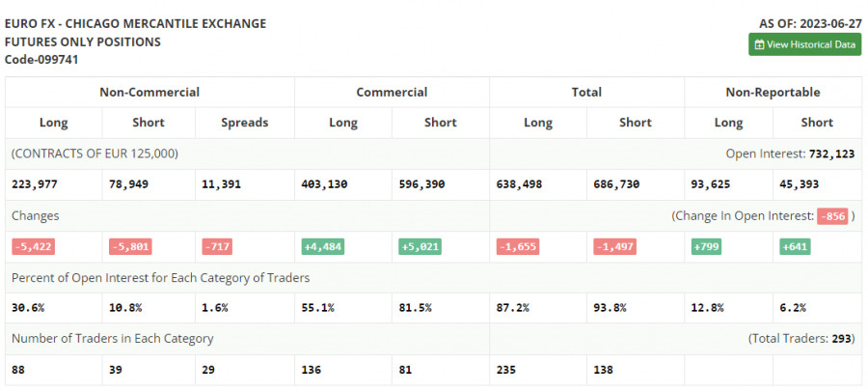The image size is (868, 392).
Task: Click the Code-099741 label
Action: tap(41, 60)
